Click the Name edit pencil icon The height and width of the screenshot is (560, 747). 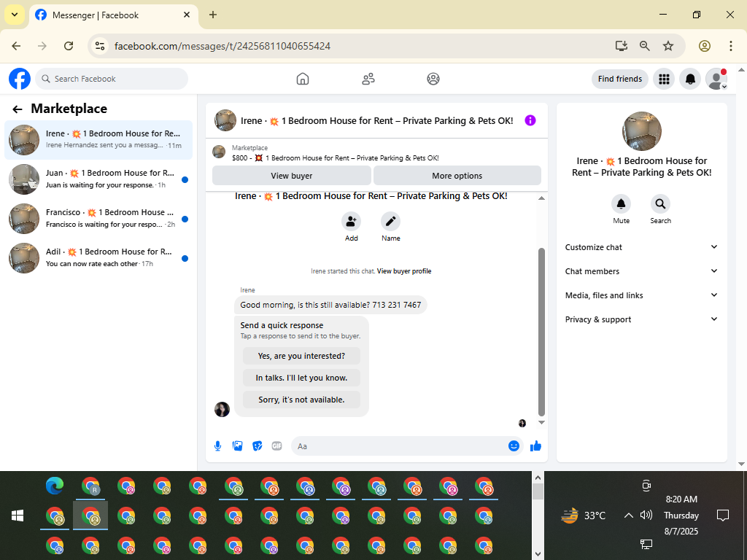point(391,222)
